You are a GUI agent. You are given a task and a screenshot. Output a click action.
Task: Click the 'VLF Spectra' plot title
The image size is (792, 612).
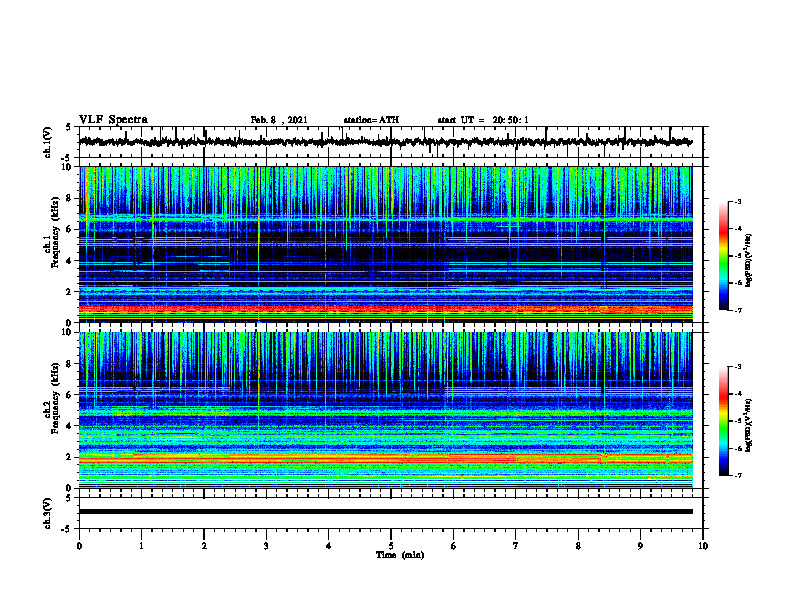(113, 120)
